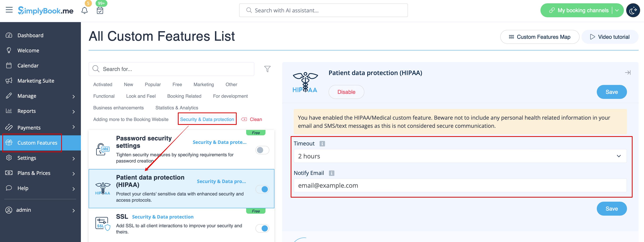Open the notifications bell
This screenshot has height=242, width=644.
[85, 10]
